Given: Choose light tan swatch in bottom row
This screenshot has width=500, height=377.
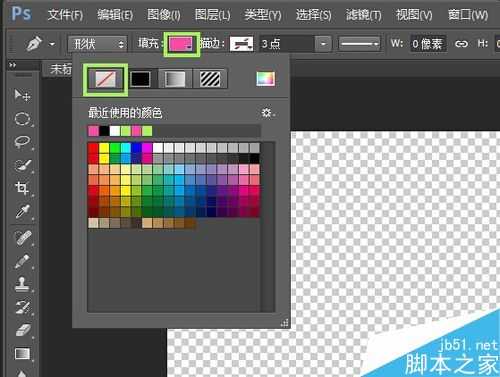Looking at the screenshot, I should click(x=93, y=223).
